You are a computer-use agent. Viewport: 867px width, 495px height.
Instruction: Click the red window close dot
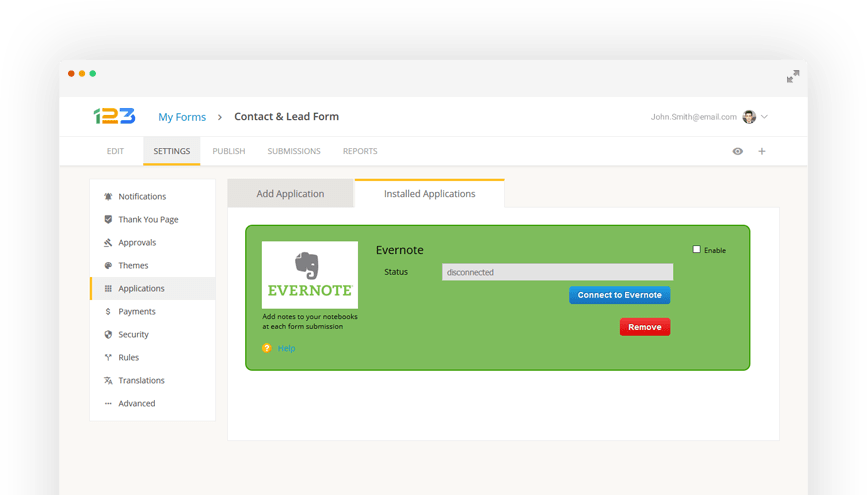coord(71,74)
